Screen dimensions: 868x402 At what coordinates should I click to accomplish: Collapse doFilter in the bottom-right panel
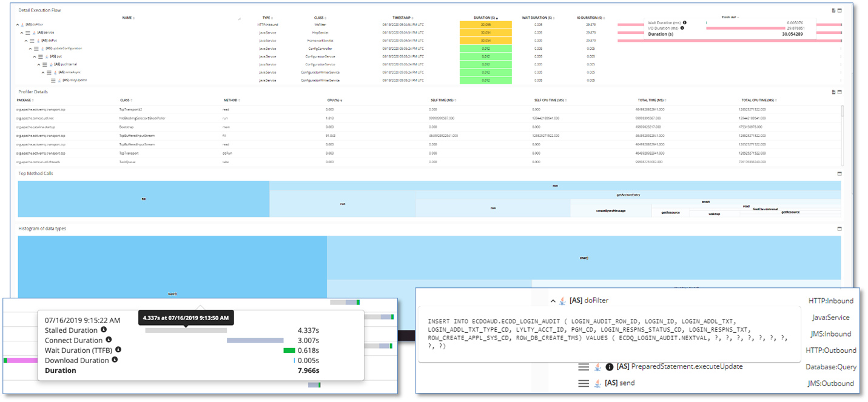point(553,301)
